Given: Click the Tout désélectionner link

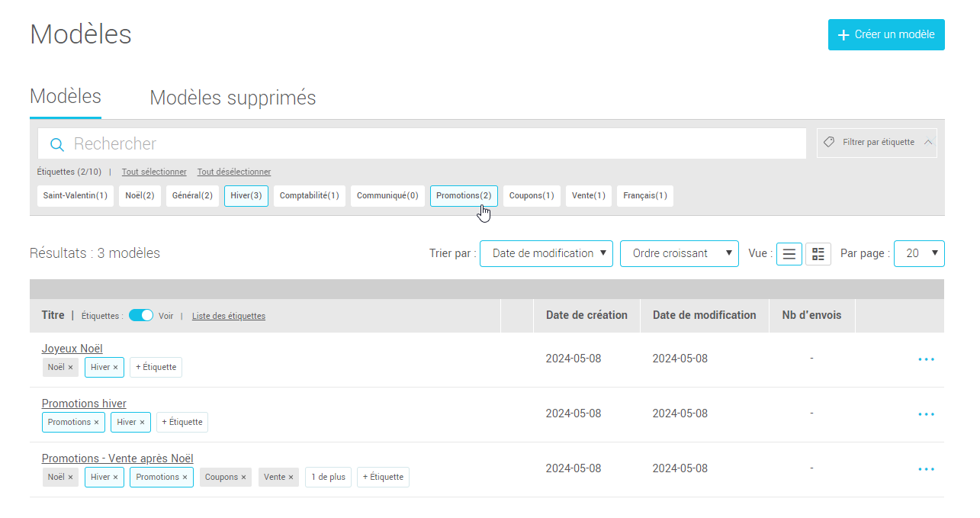Looking at the screenshot, I should point(233,172).
